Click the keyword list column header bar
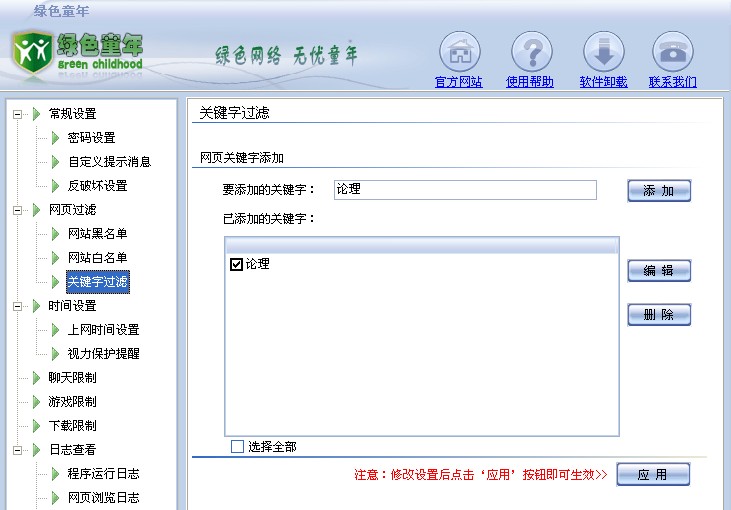 tap(422, 246)
